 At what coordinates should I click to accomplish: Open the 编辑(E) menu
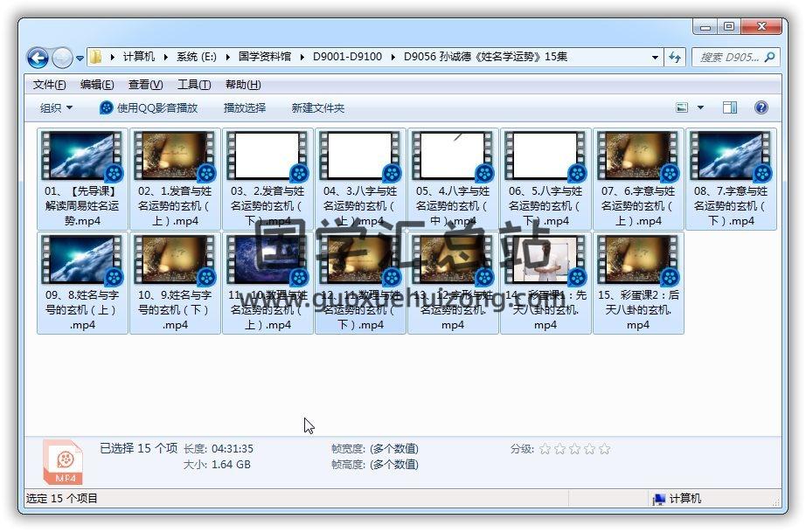pos(97,85)
